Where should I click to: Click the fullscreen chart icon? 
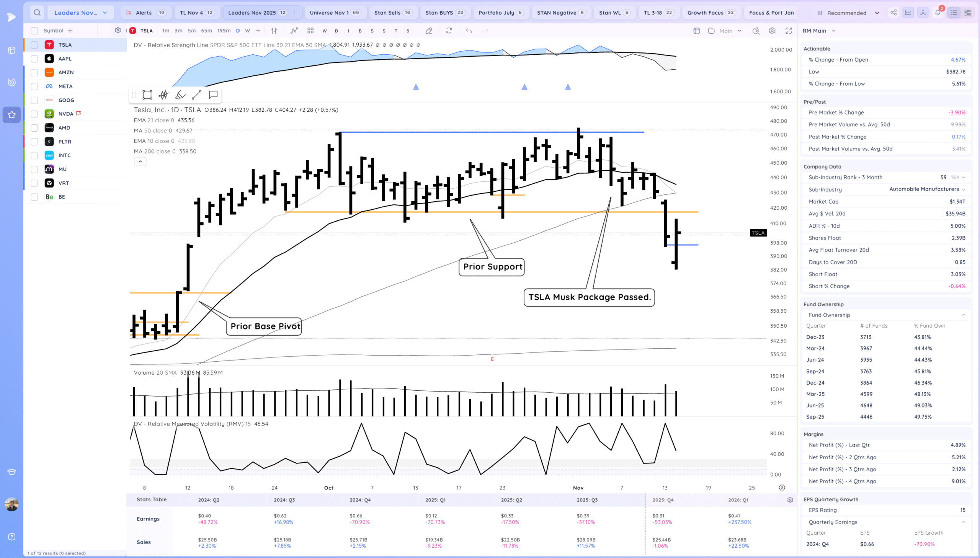click(x=788, y=31)
